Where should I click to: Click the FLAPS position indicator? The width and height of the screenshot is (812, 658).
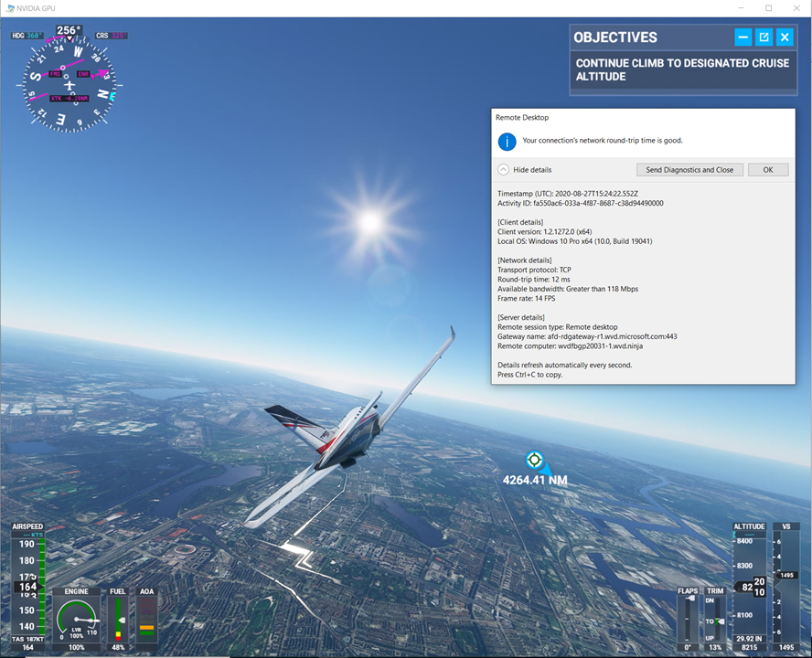coord(689,619)
